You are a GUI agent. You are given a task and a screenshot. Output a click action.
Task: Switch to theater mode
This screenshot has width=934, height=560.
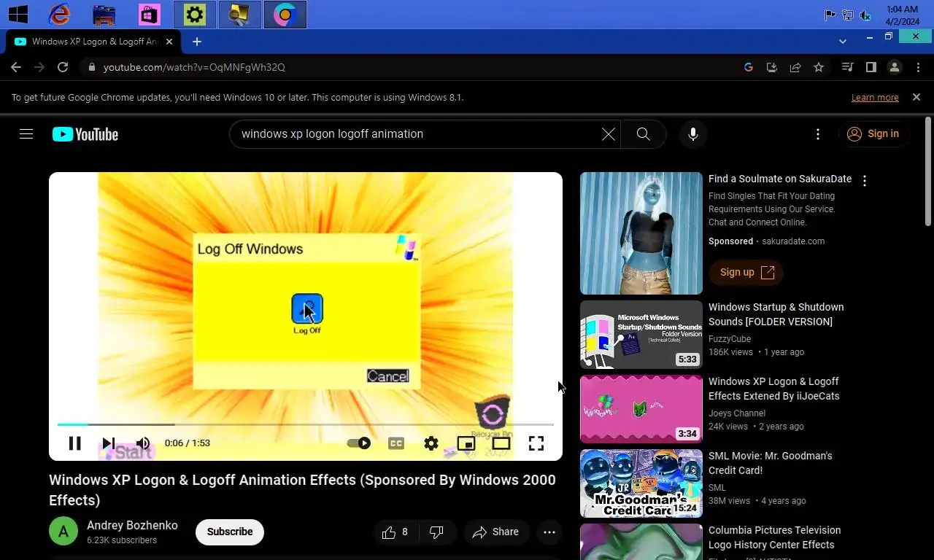click(501, 443)
